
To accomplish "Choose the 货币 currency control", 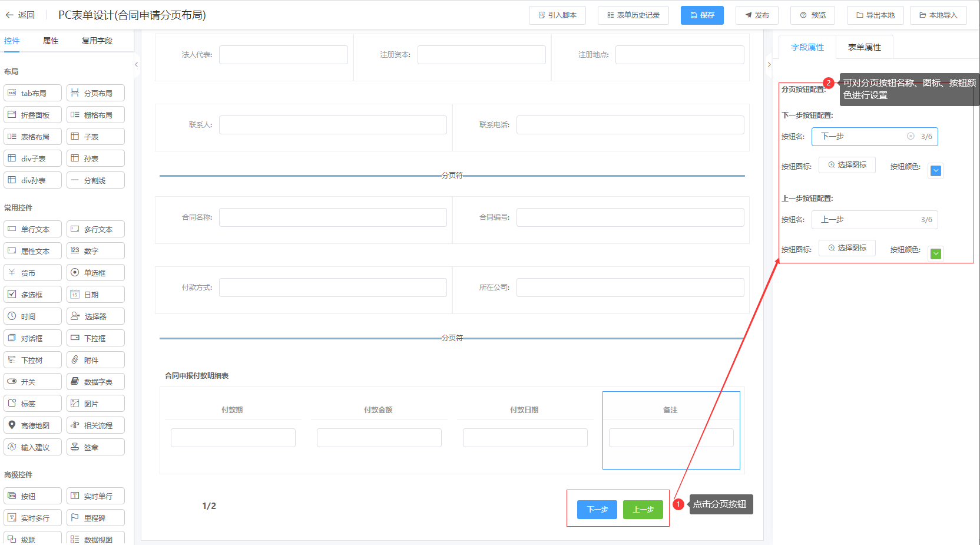I will [x=32, y=273].
